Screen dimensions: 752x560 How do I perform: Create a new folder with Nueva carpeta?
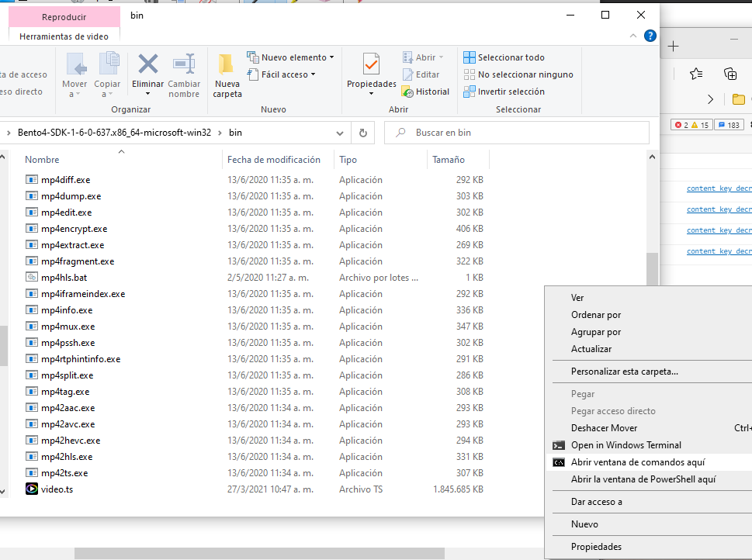[x=227, y=76]
